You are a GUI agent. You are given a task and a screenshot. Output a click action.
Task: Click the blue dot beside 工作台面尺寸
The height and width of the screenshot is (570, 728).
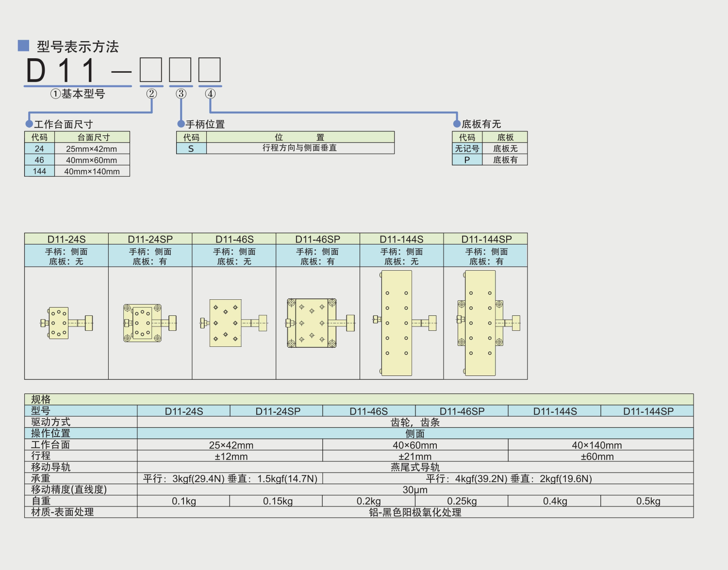tap(29, 124)
